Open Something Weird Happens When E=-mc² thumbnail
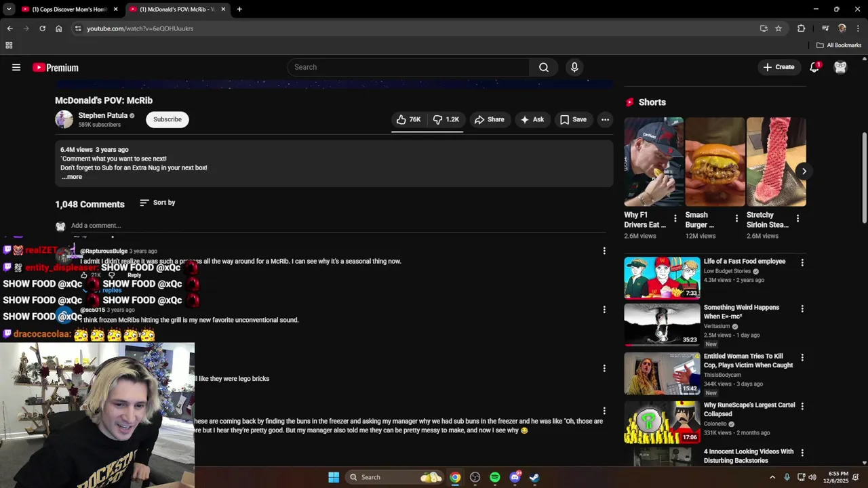This screenshot has width=868, height=488. [x=662, y=324]
